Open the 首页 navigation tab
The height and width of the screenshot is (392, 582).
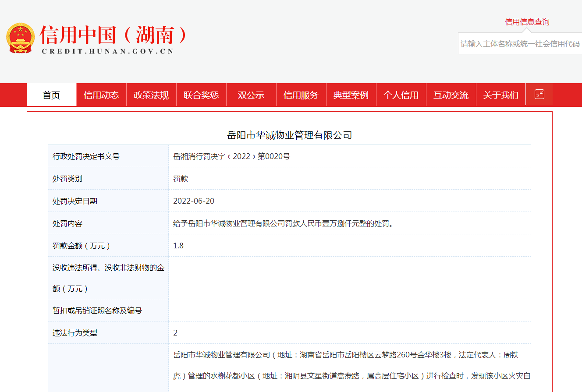click(x=51, y=95)
